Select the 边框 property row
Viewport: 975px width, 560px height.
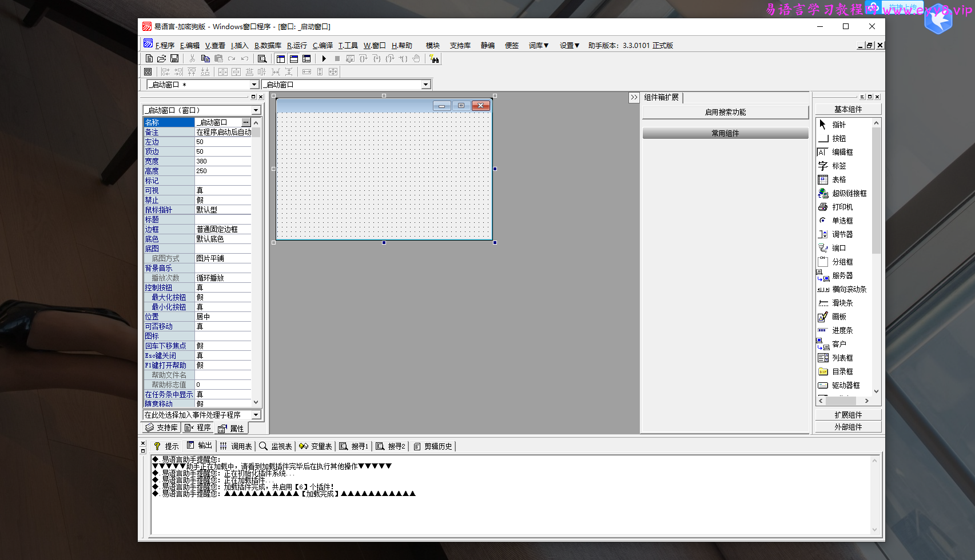(x=197, y=229)
